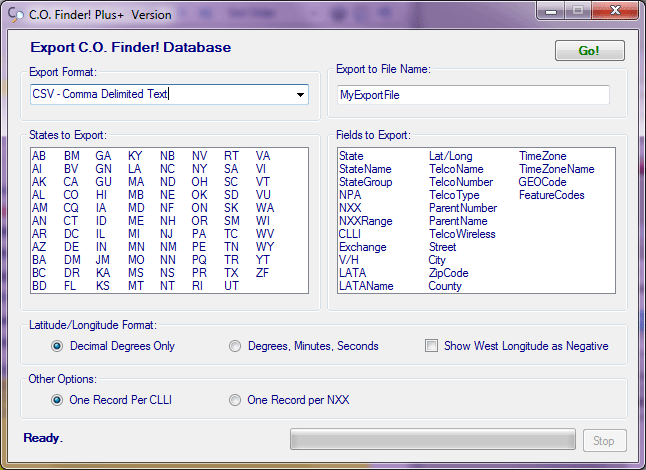
Task: Select the County field
Action: 445,286
